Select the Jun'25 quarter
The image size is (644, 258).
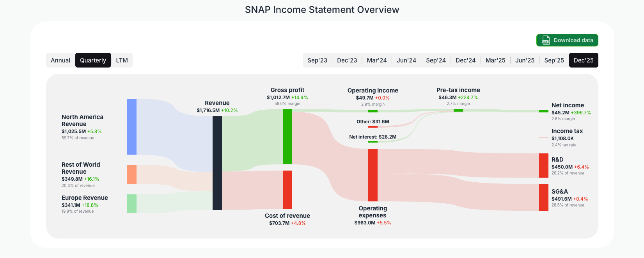pos(525,60)
